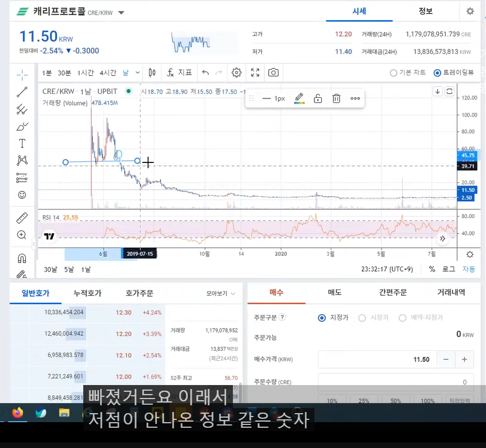The image size is (486, 448).
Task: Toggle percent scale mode
Action: pyautogui.click(x=432, y=269)
